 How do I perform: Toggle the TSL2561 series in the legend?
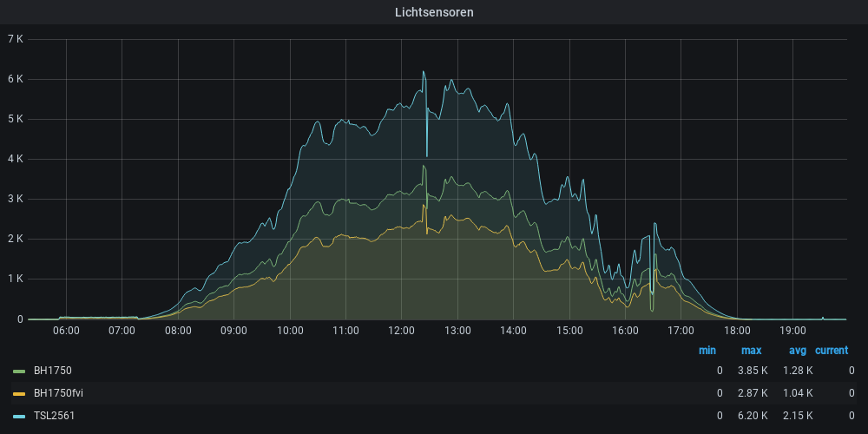click(54, 416)
